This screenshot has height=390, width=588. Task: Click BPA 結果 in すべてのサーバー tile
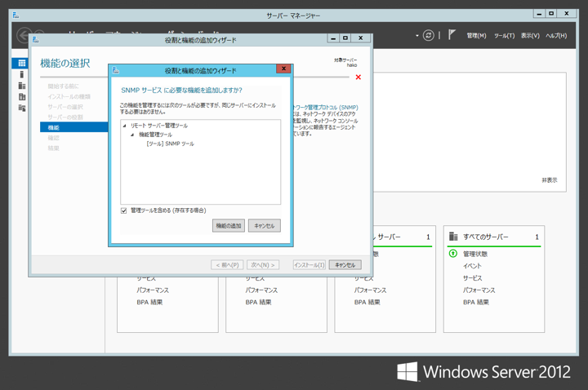tap(476, 302)
